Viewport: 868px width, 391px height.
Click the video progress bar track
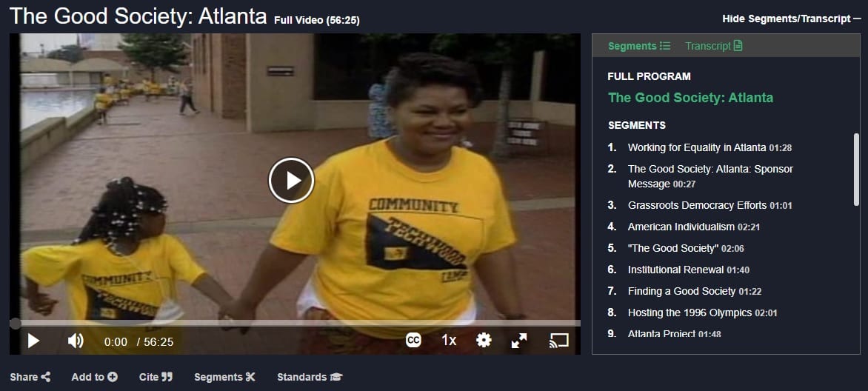tap(295, 323)
